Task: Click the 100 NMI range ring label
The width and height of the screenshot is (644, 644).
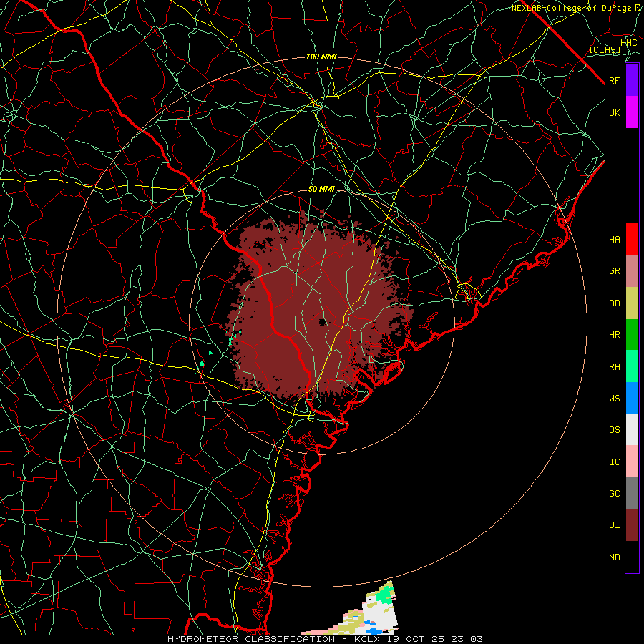Action: (321, 57)
